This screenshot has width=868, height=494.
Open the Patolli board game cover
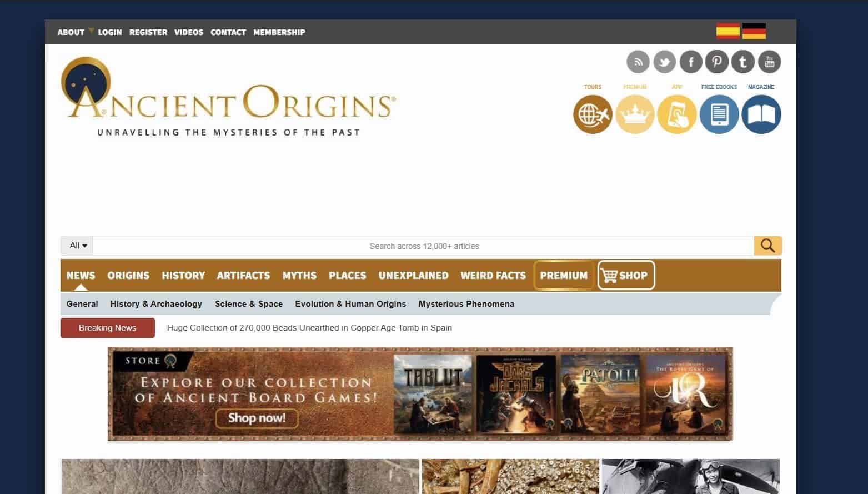(600, 395)
